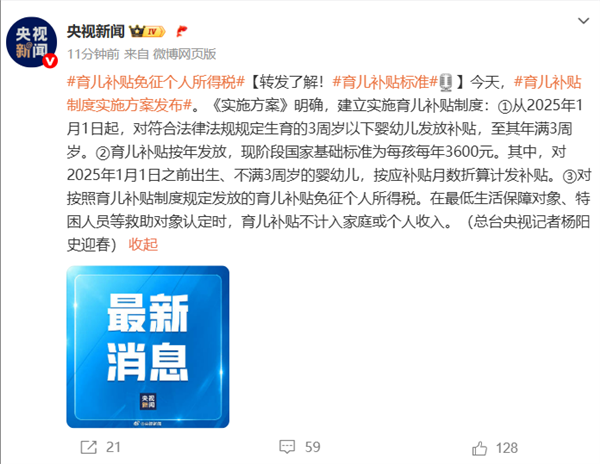Click the microphone emoji after 育儿补贴标准
Viewport: 600px width, 464px height.
[446, 82]
